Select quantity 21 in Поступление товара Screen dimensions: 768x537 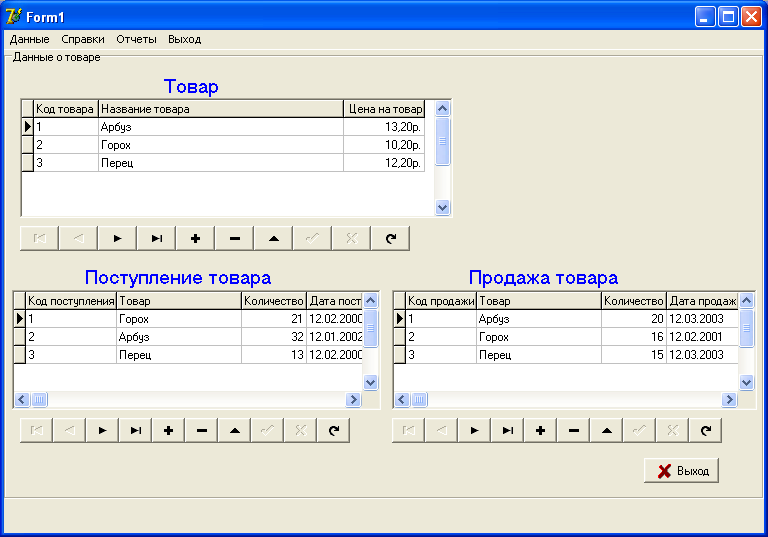274,319
